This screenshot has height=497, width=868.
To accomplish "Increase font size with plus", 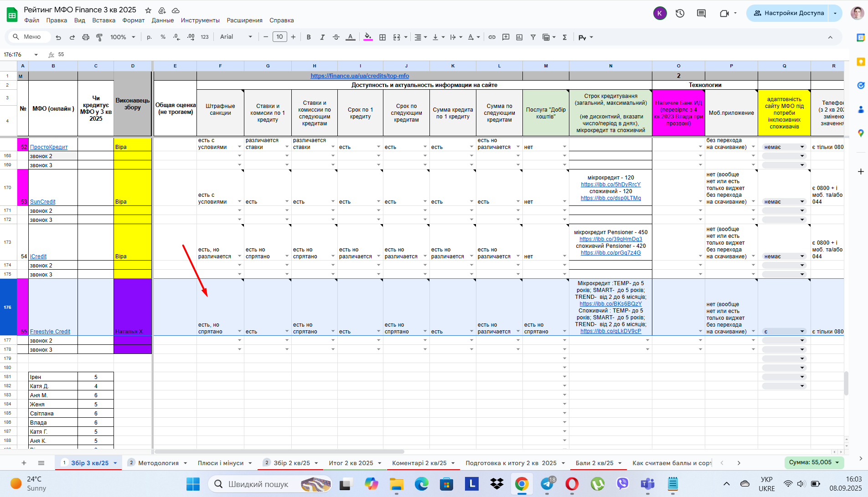I will 293,37.
